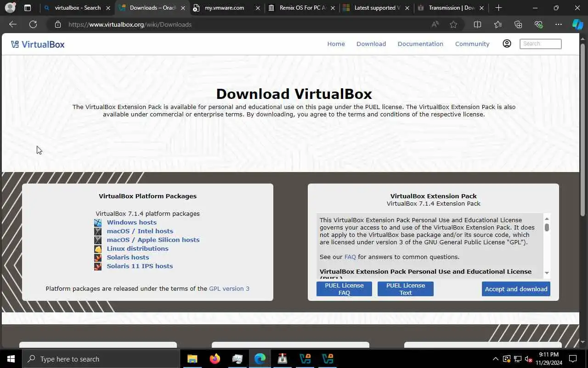
Task: Open the Split screen icon
Action: pyautogui.click(x=477, y=24)
